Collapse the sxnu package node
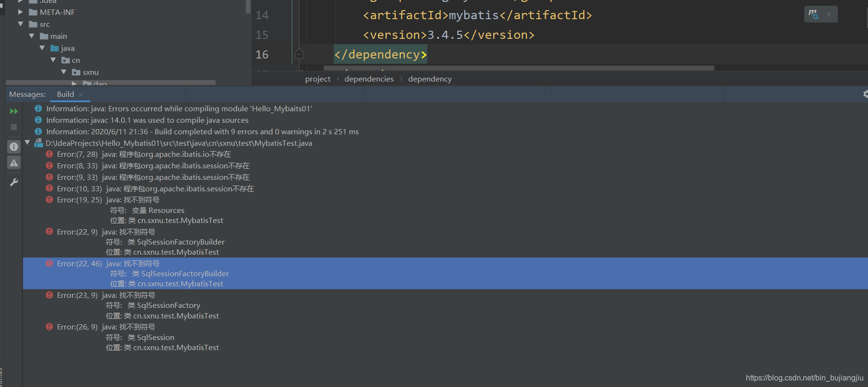Image resolution: width=868 pixels, height=387 pixels. [64, 72]
